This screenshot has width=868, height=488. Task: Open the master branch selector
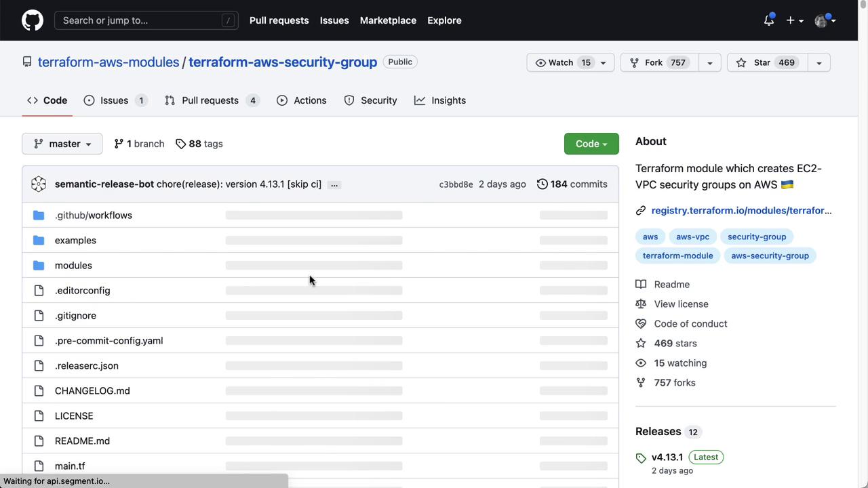[62, 144]
